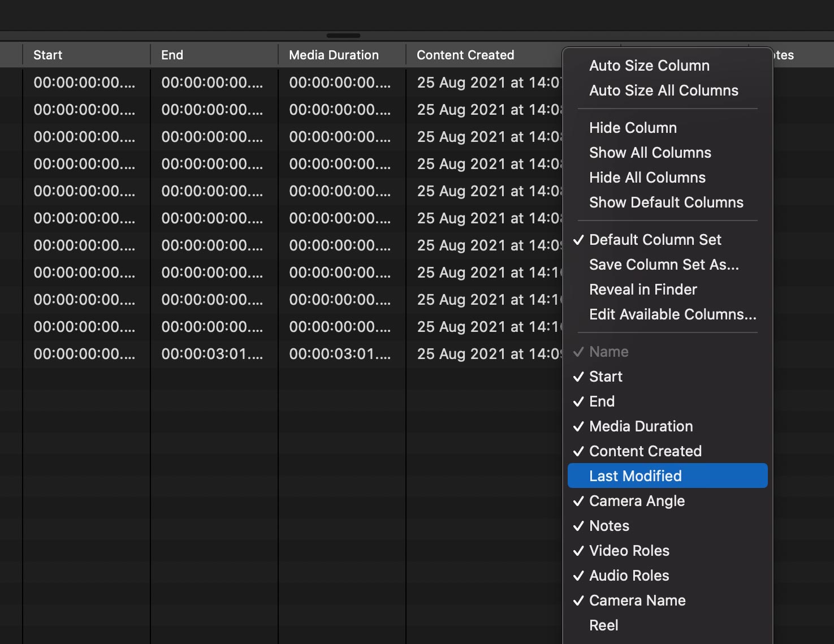
Task: Choose Hide Column in the context menu
Action: point(667,128)
